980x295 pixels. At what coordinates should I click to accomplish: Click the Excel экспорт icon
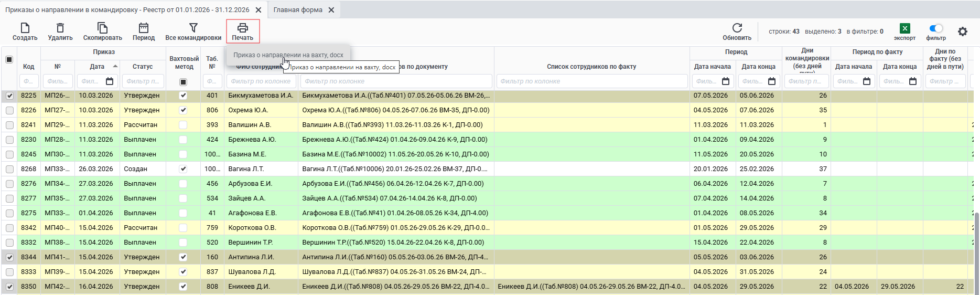[x=905, y=28]
